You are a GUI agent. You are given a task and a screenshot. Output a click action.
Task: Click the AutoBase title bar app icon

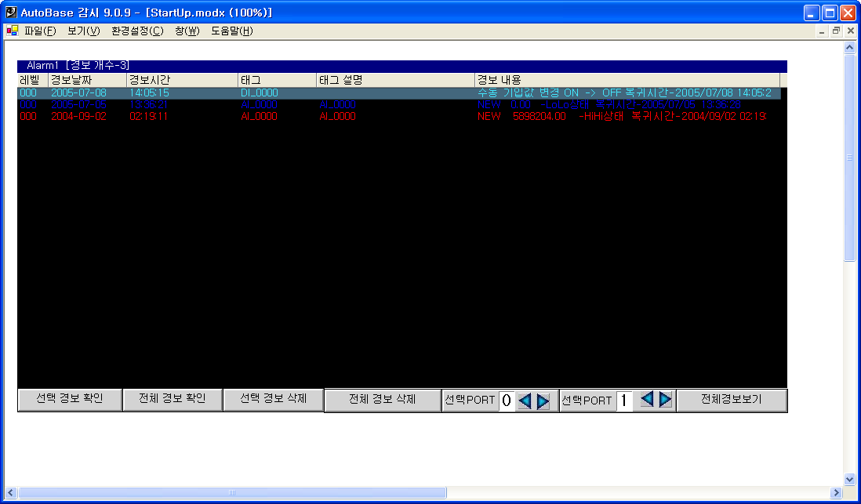click(11, 12)
